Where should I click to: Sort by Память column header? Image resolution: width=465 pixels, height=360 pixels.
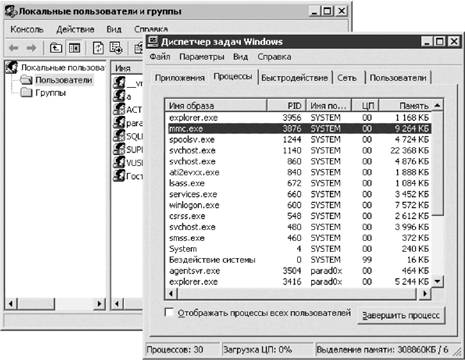405,106
